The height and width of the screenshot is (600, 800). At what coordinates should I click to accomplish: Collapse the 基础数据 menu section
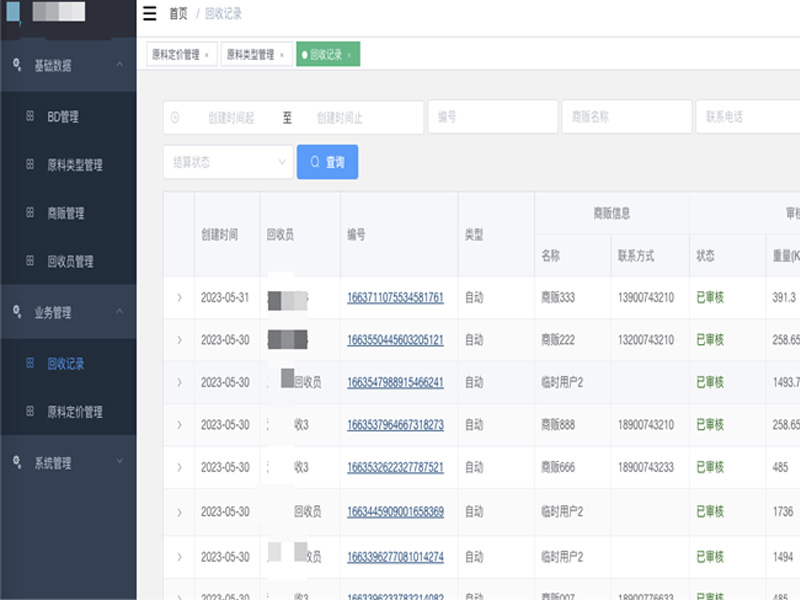(x=120, y=65)
